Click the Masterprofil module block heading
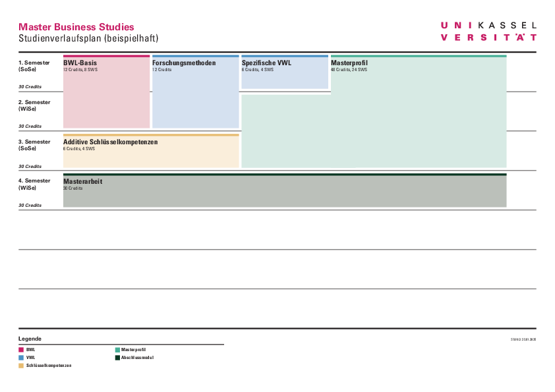This screenshot has width=555, height=392. point(349,63)
